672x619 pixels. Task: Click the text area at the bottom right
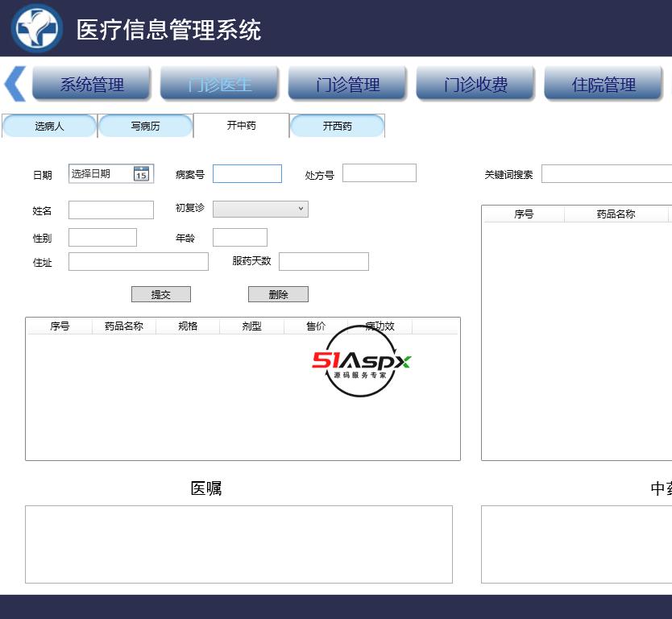(576, 544)
